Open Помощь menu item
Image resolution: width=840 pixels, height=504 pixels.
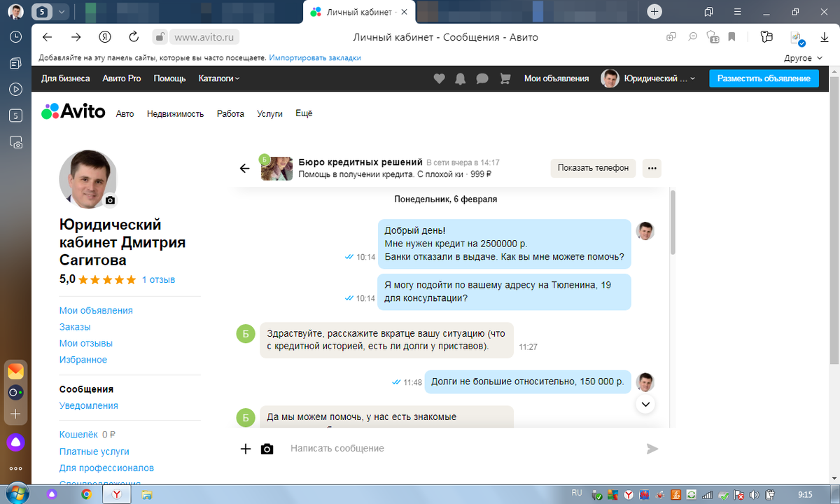tap(169, 78)
